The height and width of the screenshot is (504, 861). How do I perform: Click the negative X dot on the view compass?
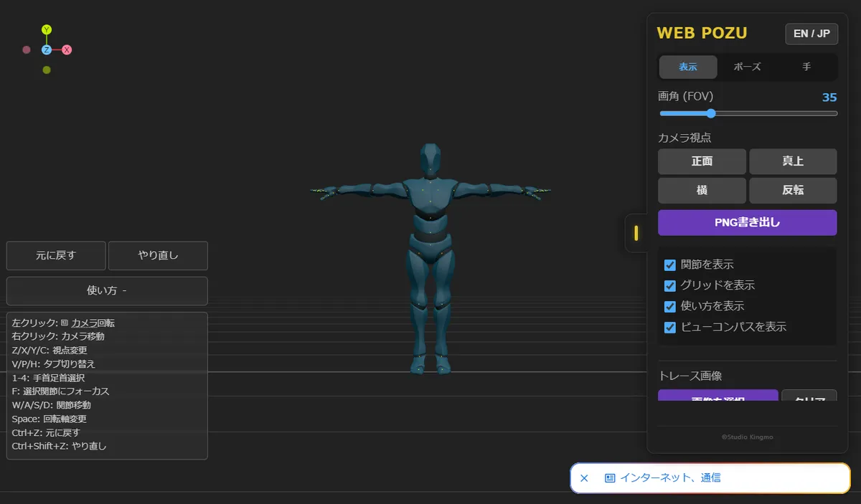tap(27, 50)
